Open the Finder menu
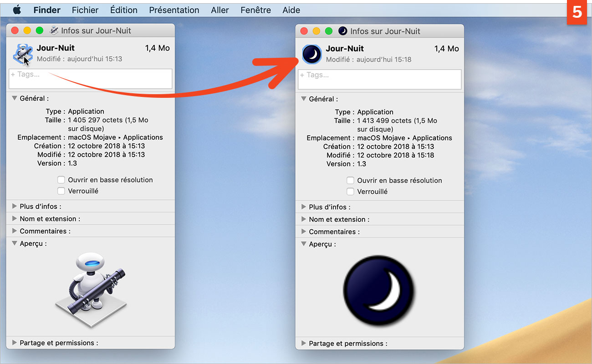The height and width of the screenshot is (364, 592). click(47, 10)
